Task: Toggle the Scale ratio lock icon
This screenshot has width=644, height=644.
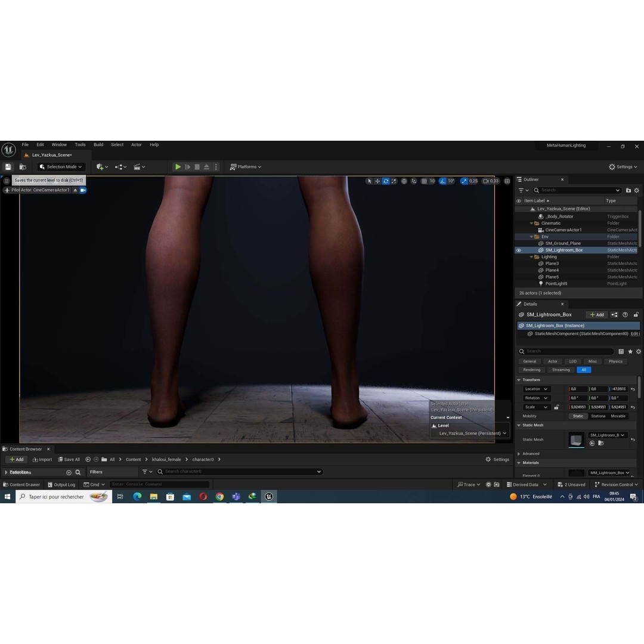Action: pos(556,407)
